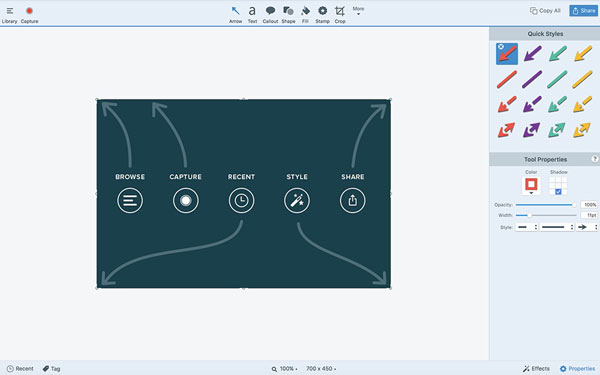Click the Copy All button

tap(545, 11)
